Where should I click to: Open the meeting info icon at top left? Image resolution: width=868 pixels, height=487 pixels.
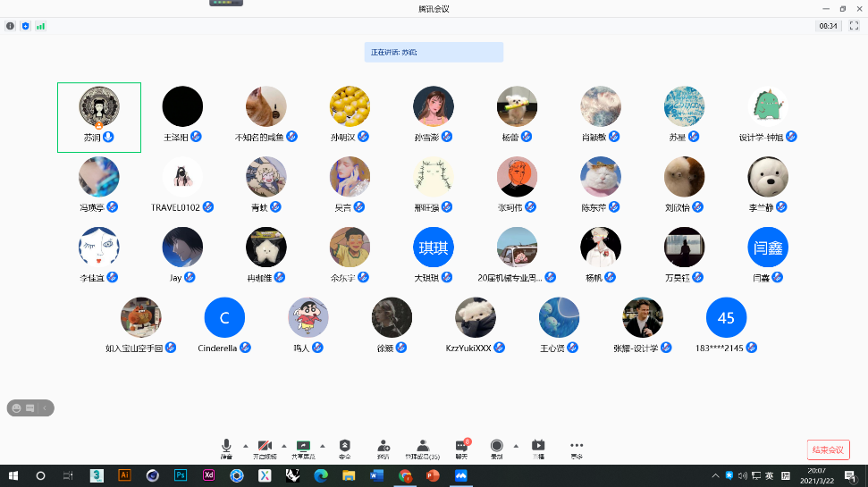(x=11, y=26)
